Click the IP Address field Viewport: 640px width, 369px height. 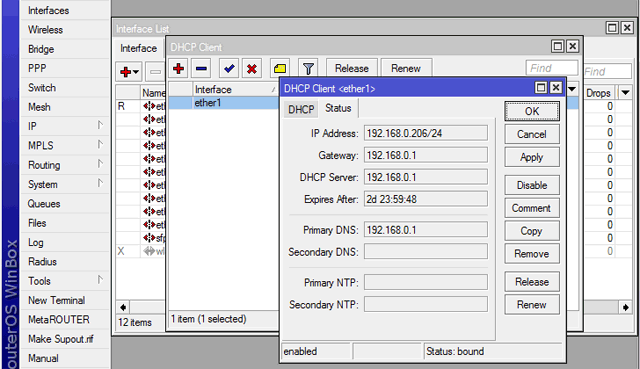click(x=426, y=133)
